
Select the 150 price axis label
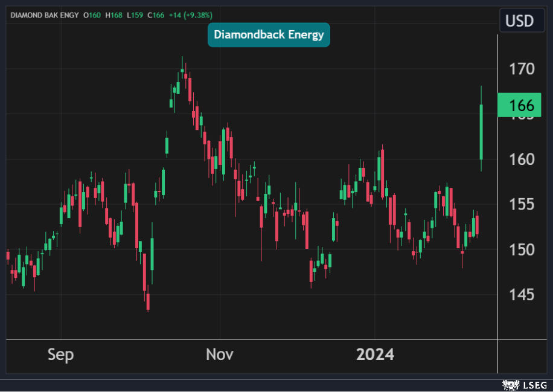[x=521, y=249]
